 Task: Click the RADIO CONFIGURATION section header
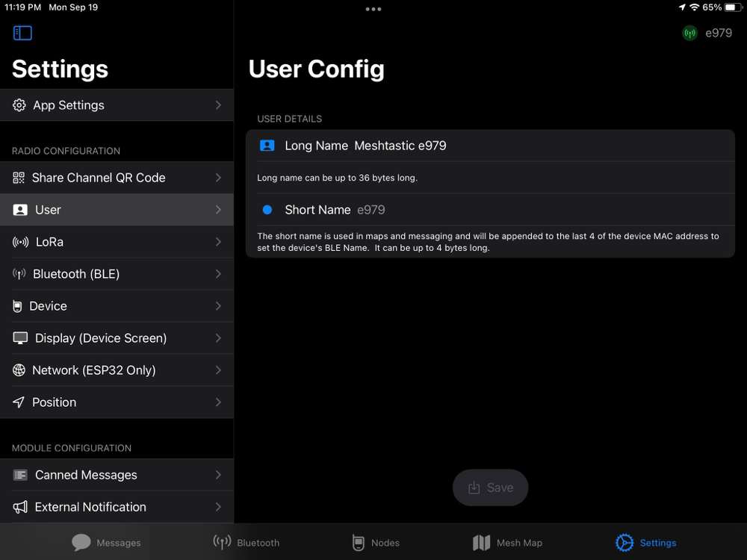[x=66, y=151]
